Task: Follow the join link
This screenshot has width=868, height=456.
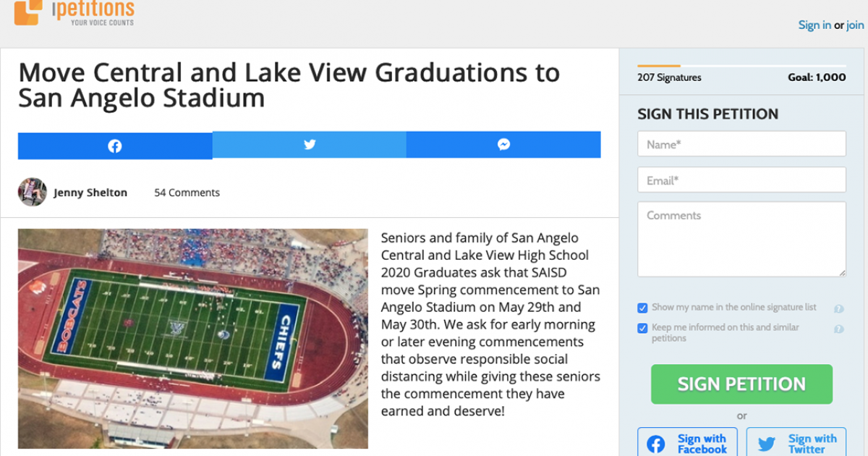Action: click(x=854, y=24)
